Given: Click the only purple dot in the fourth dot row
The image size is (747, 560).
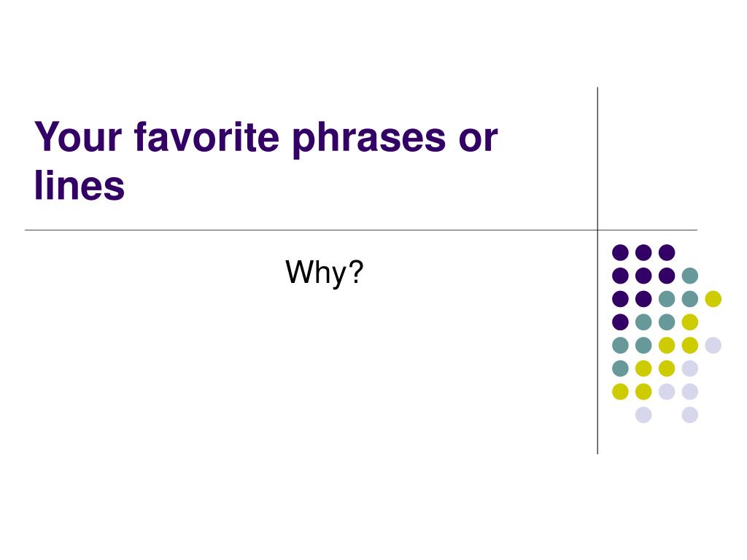Looking at the screenshot, I should (620, 322).
